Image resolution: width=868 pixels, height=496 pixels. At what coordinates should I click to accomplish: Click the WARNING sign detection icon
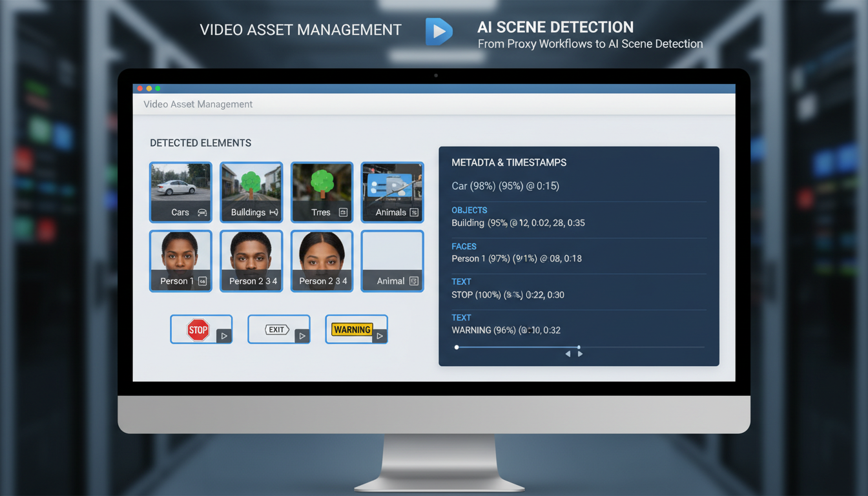[352, 329]
